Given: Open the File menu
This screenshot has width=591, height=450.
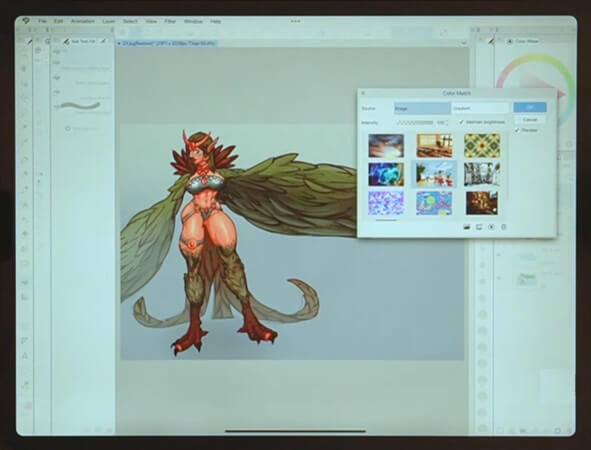Looking at the screenshot, I should (42, 21).
